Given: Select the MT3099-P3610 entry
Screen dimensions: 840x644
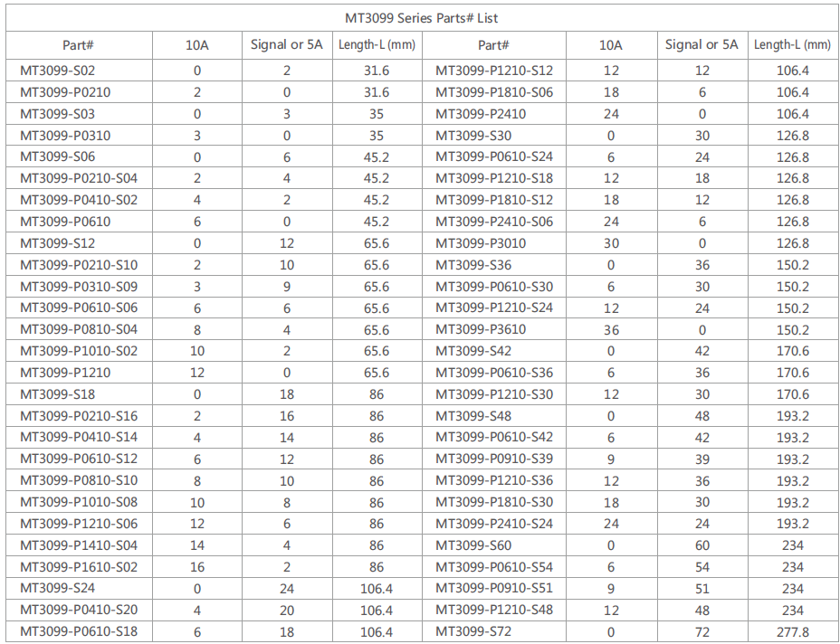Looking at the screenshot, I should click(x=481, y=330).
